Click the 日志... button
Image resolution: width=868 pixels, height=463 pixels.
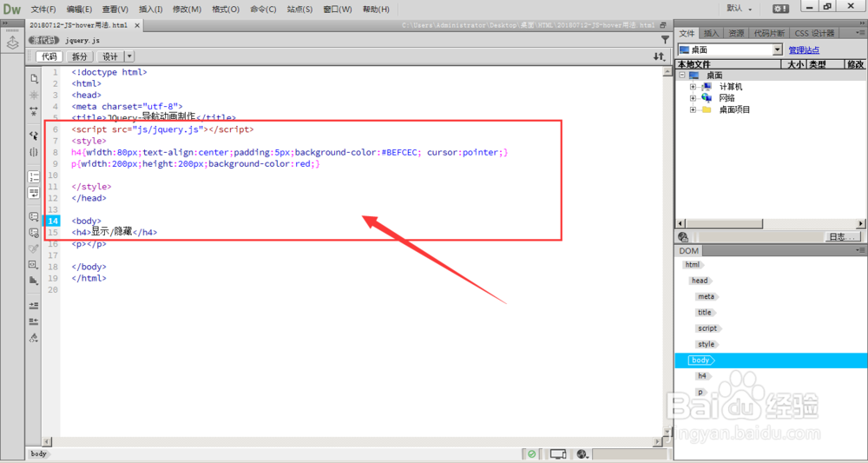[x=844, y=237]
